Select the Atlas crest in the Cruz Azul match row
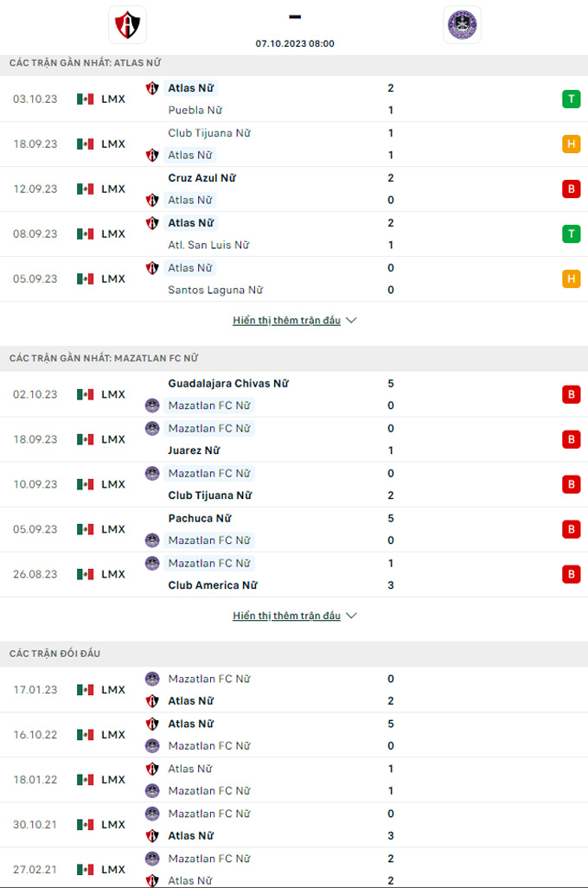 point(152,200)
